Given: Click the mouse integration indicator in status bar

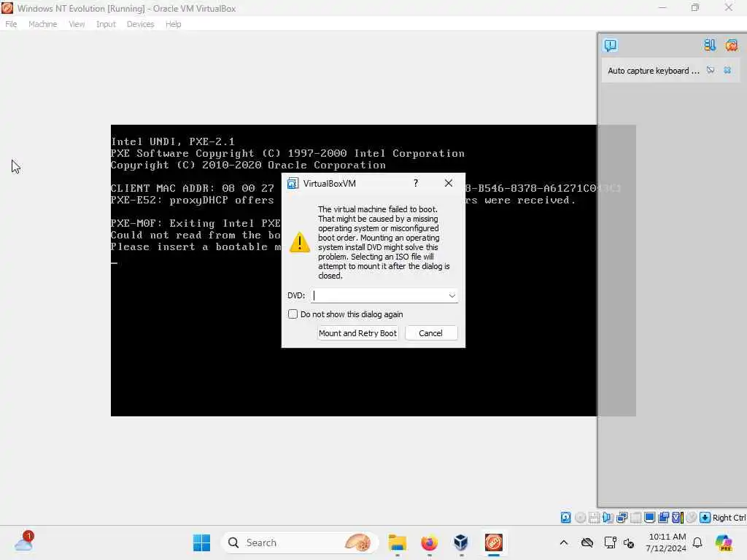Looking at the screenshot, I should 692,518.
